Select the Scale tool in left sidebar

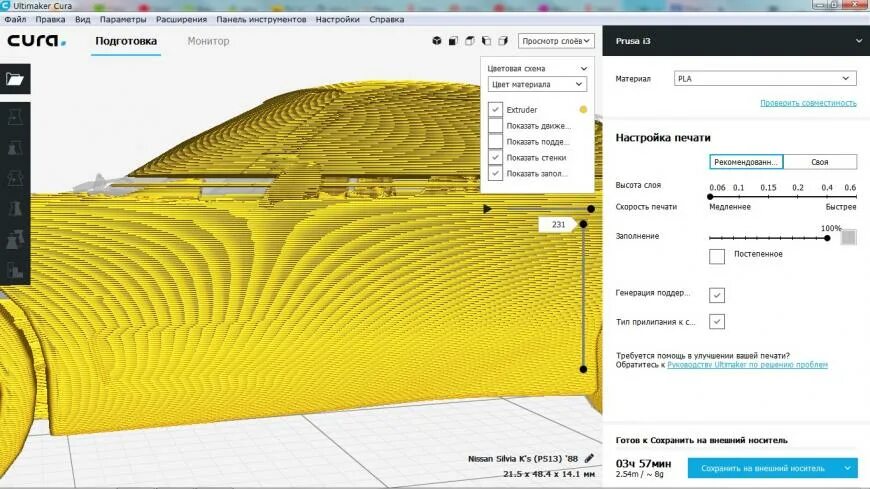pos(15,148)
